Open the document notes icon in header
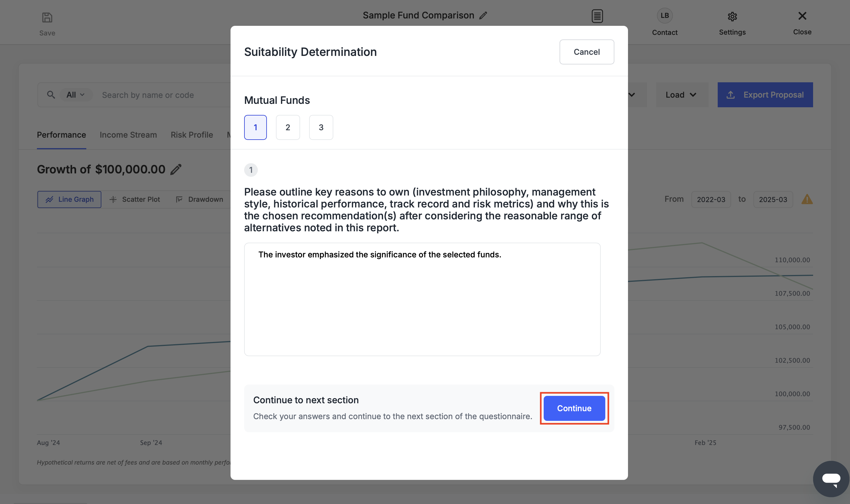The width and height of the screenshot is (850, 504). click(x=597, y=16)
